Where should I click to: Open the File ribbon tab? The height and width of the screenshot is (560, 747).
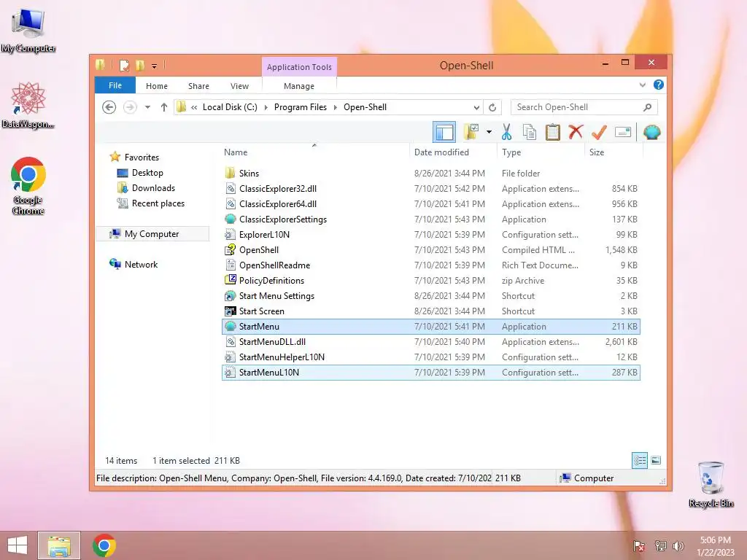coord(115,85)
